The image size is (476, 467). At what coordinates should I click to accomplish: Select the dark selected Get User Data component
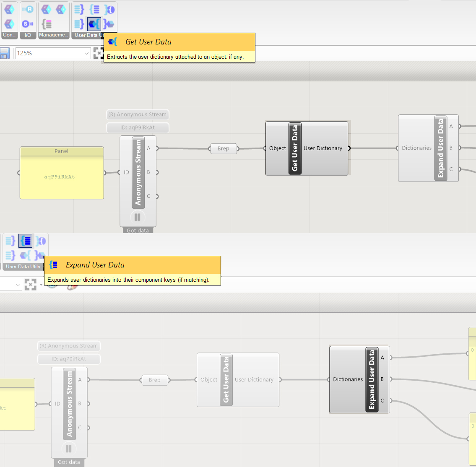[295, 148]
